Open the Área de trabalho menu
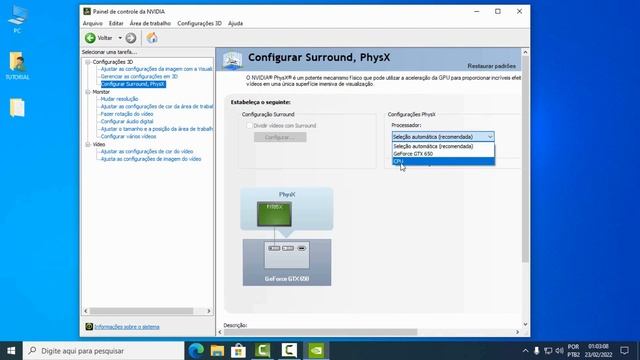This screenshot has width=640, height=360. 150,23
